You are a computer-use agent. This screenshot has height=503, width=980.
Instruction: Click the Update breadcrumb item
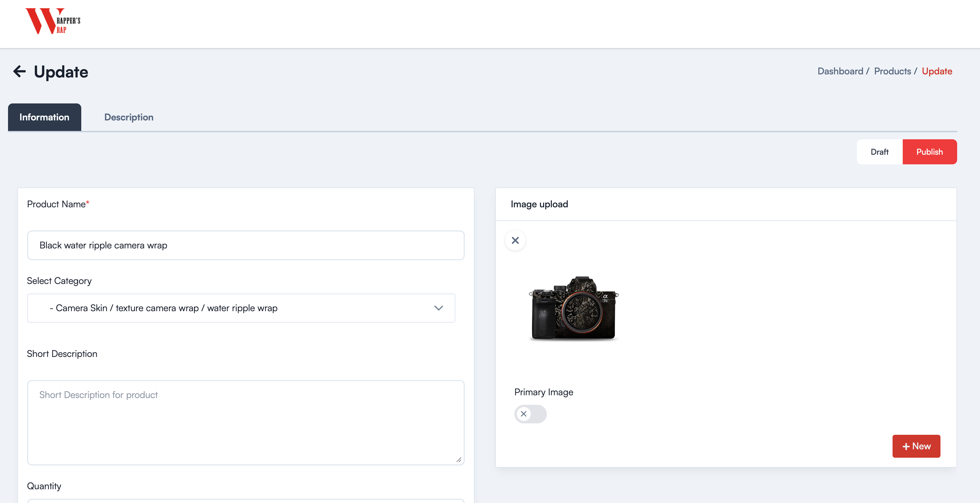click(x=937, y=71)
